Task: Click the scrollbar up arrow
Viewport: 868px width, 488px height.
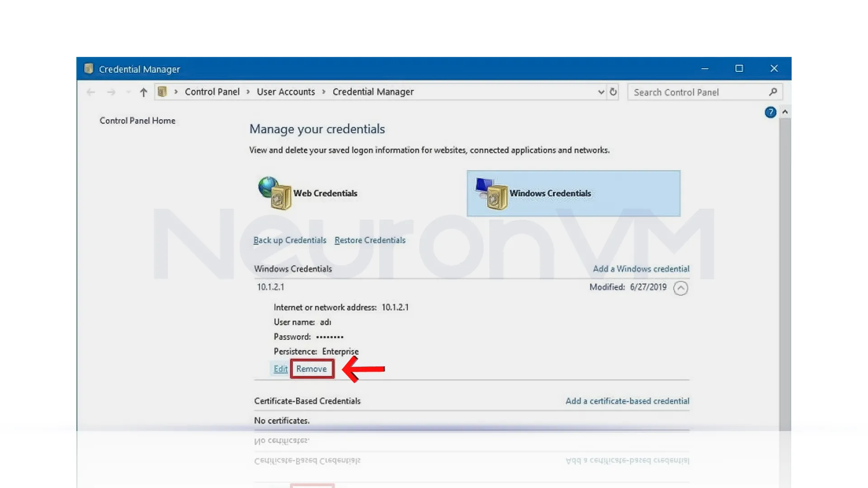Action: [x=785, y=112]
